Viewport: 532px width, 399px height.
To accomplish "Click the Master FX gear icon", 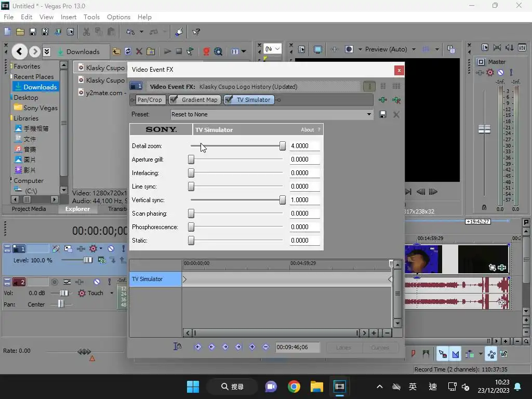I will [x=490, y=72].
